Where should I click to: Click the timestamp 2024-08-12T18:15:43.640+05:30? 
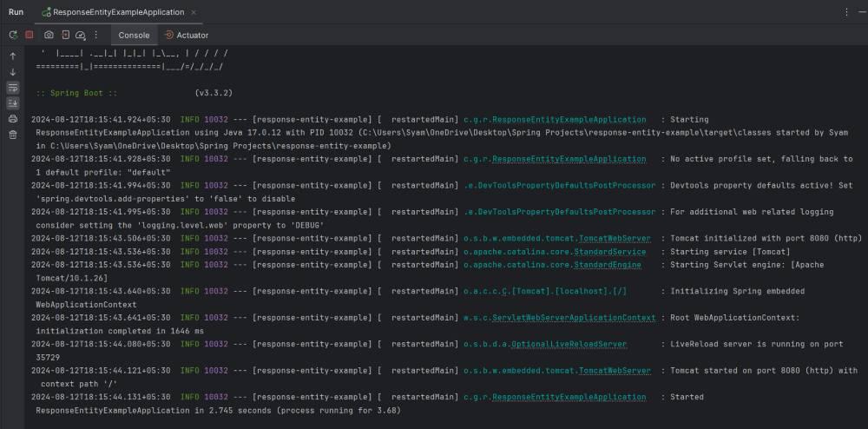(101, 291)
